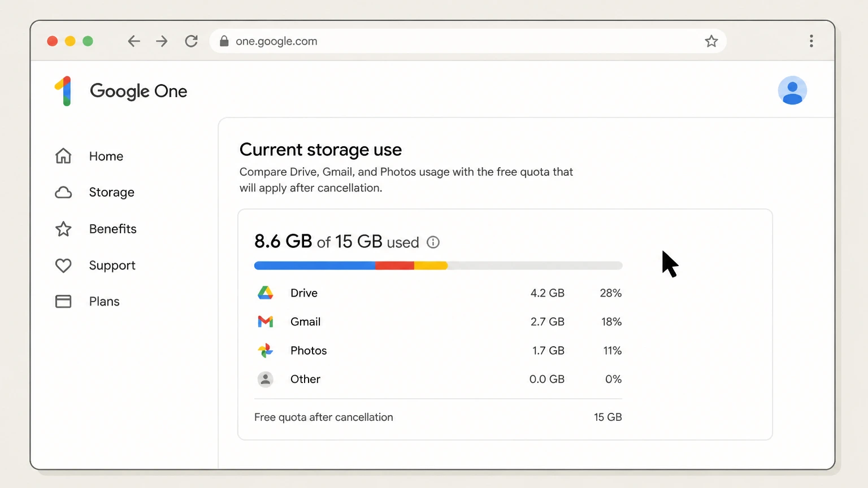Click the Free quota after cancellation label
This screenshot has height=488, width=868.
pos(324,417)
